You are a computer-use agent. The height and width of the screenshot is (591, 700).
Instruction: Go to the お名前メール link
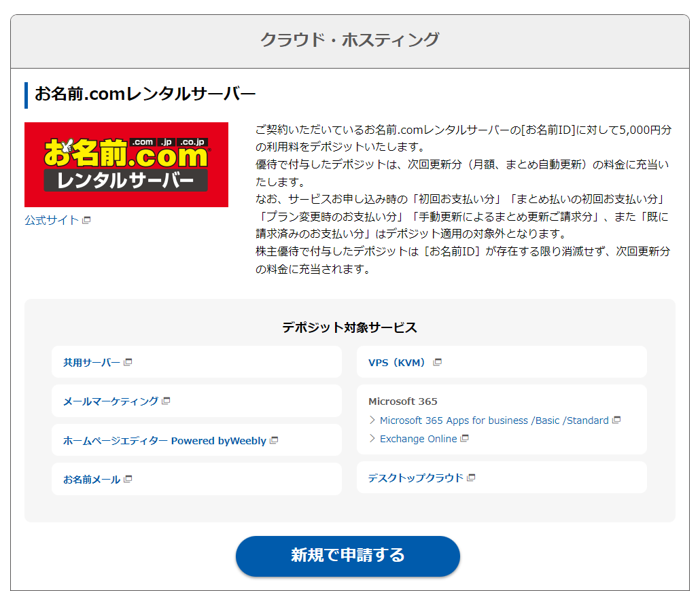[x=92, y=479]
